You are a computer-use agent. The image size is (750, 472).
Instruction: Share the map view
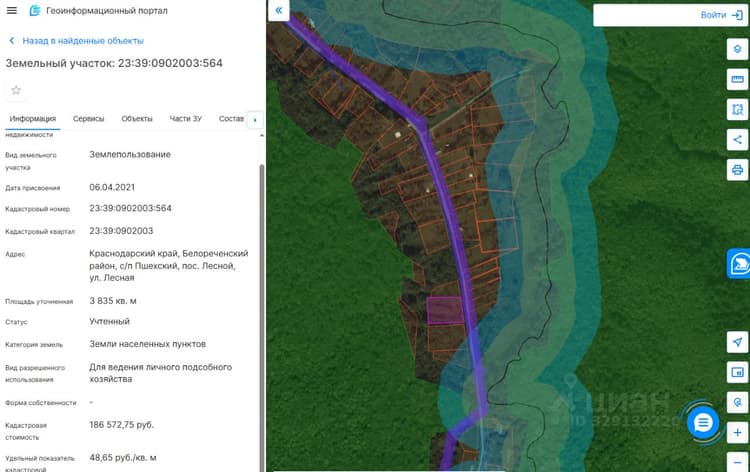coord(737,140)
